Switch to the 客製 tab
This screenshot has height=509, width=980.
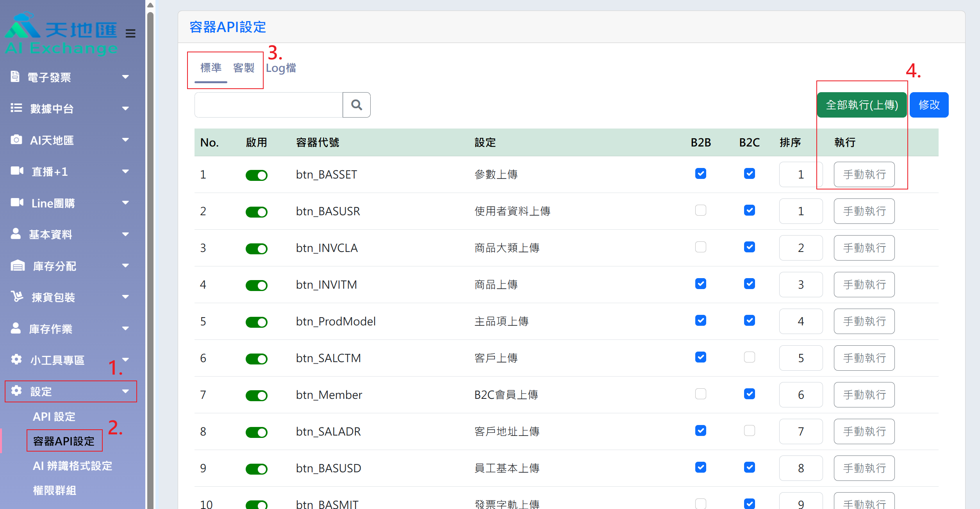tap(243, 68)
